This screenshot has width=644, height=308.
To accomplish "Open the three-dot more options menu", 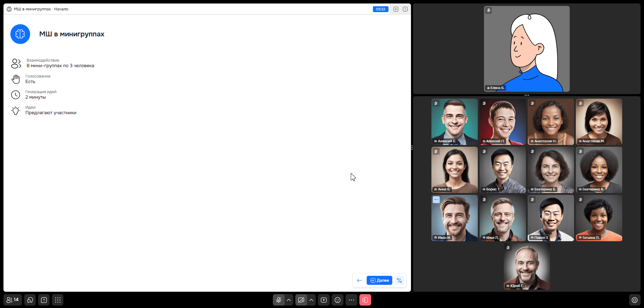I will (x=351, y=300).
